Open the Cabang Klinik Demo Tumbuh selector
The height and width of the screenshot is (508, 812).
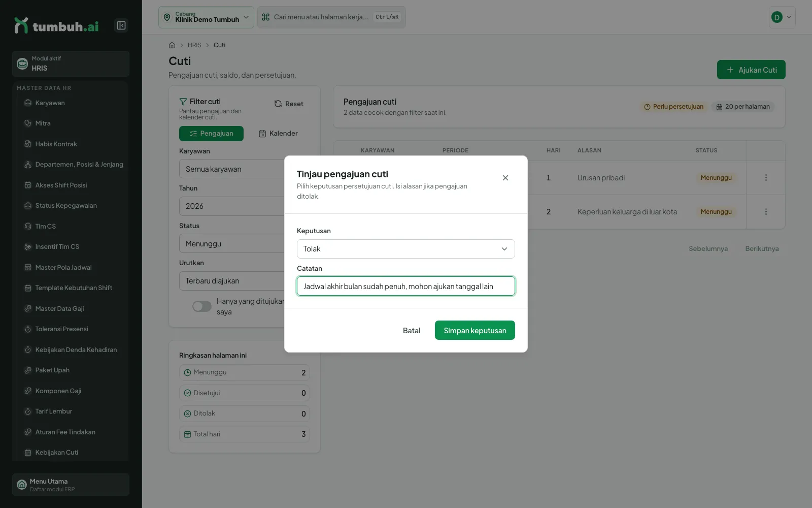(206, 17)
